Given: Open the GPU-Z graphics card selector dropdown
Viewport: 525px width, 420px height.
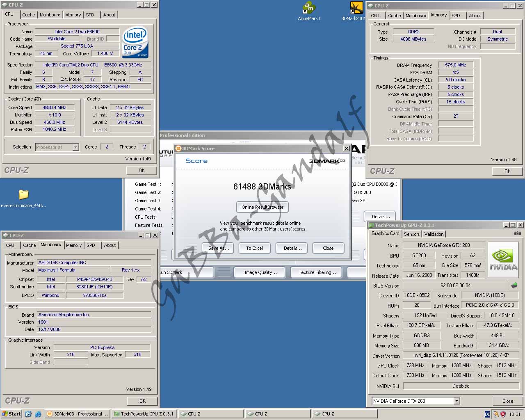Looking at the screenshot, I should [x=457, y=401].
